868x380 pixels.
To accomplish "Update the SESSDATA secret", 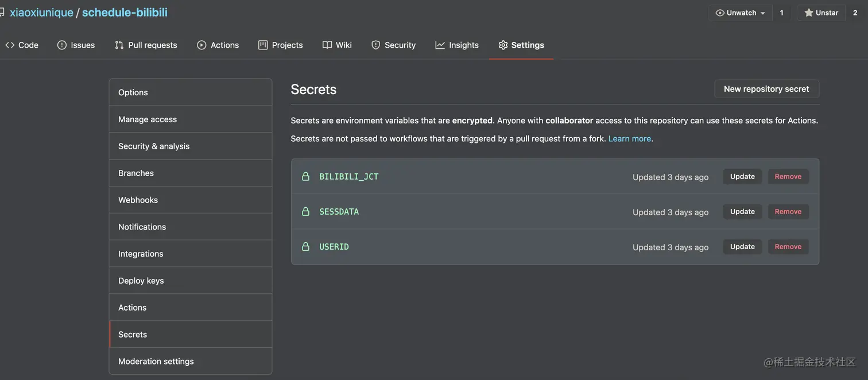I will click(742, 211).
